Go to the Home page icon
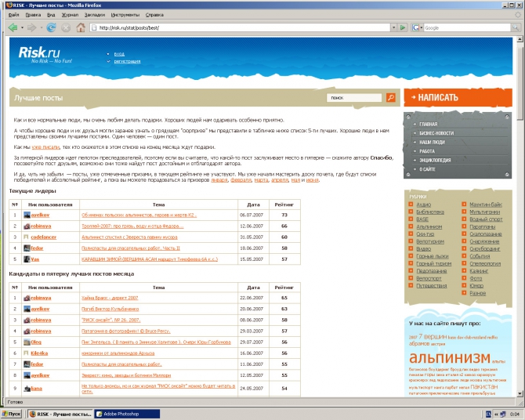Image resolution: width=525 pixels, height=420 pixels. [x=81, y=27]
